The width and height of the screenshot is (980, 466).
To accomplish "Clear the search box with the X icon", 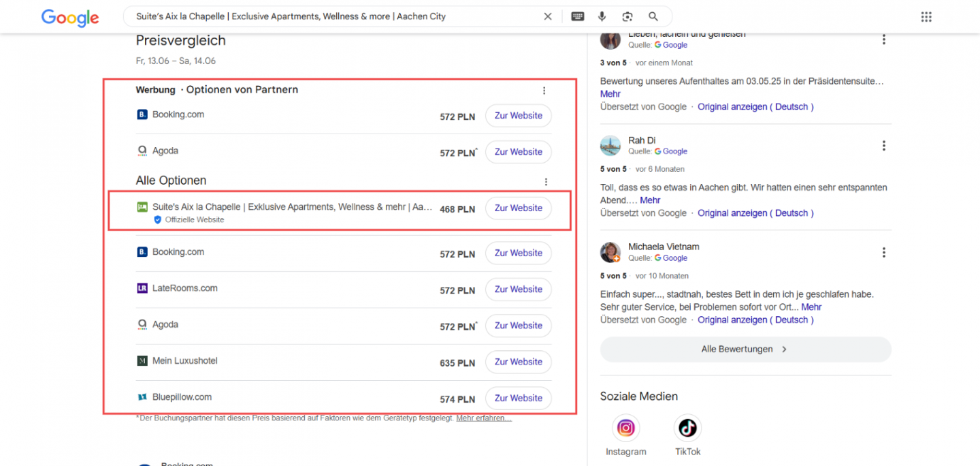I will point(547,16).
